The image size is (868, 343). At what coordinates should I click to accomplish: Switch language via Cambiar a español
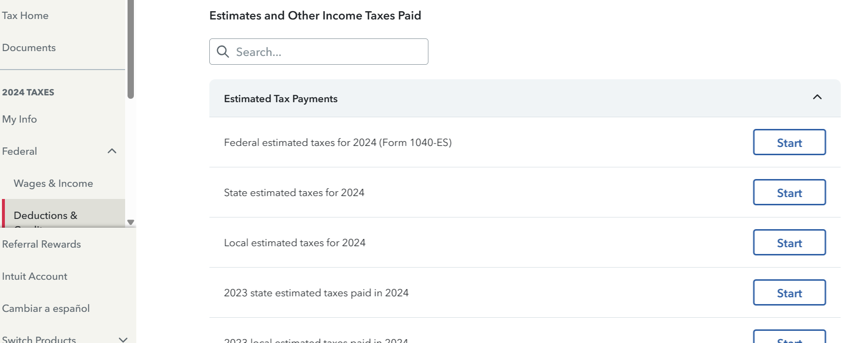(x=46, y=308)
